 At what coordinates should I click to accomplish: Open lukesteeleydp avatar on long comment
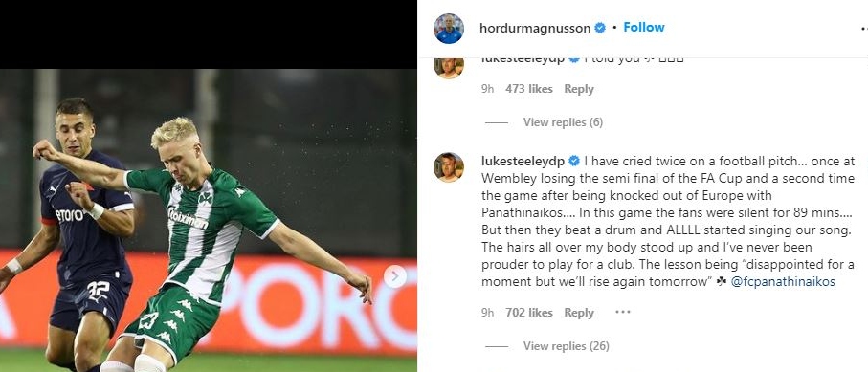click(x=449, y=167)
